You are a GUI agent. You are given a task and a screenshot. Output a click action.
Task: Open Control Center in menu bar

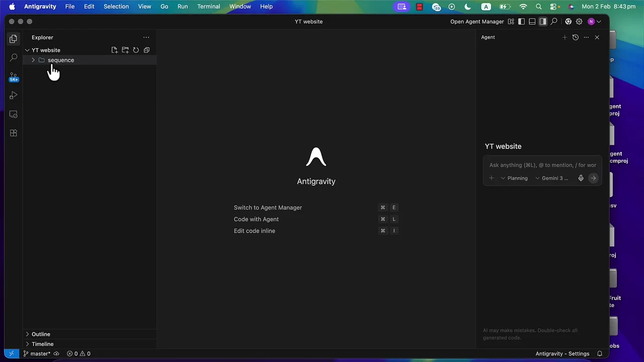[554, 7]
